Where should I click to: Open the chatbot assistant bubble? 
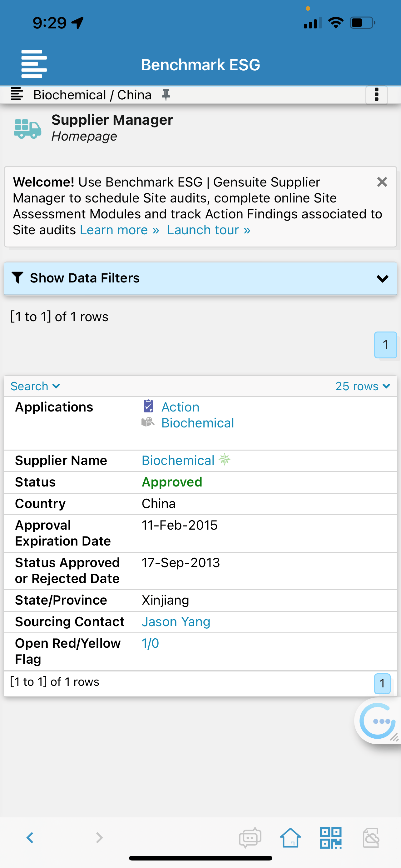click(378, 721)
